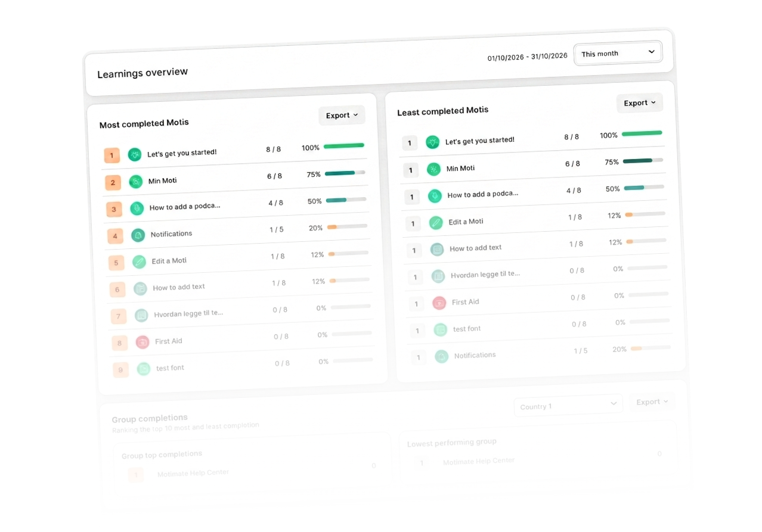Screen dimensions: 762x532
Task: Select "How to add a podca..." in Most completed
Action: [185, 207]
